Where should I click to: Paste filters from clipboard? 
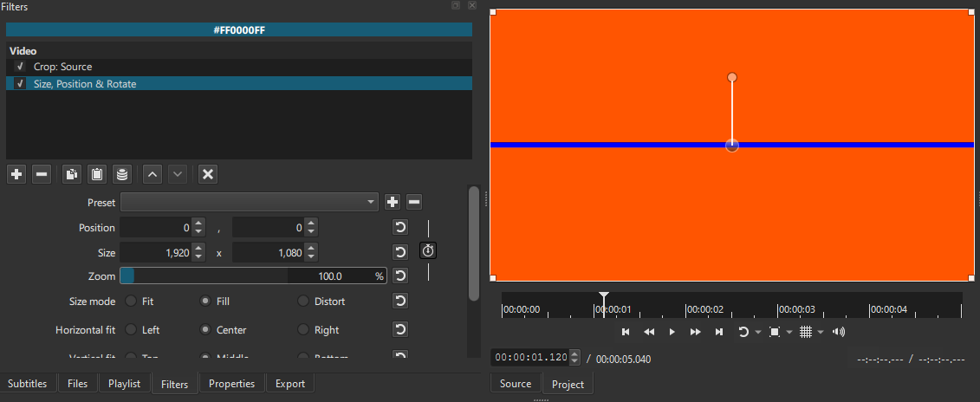point(97,174)
